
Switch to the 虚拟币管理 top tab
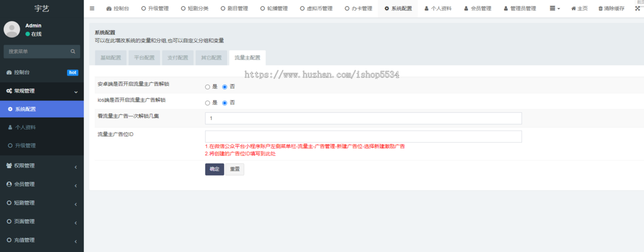coord(316,9)
